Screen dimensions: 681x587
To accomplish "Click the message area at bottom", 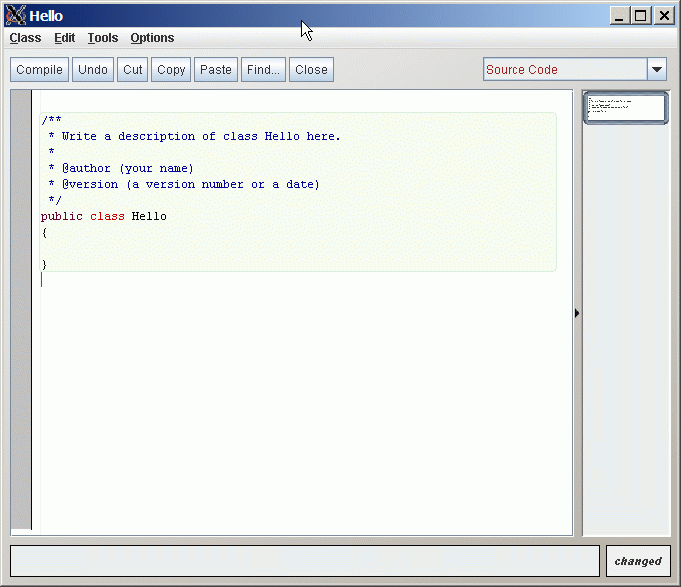I will [305, 561].
